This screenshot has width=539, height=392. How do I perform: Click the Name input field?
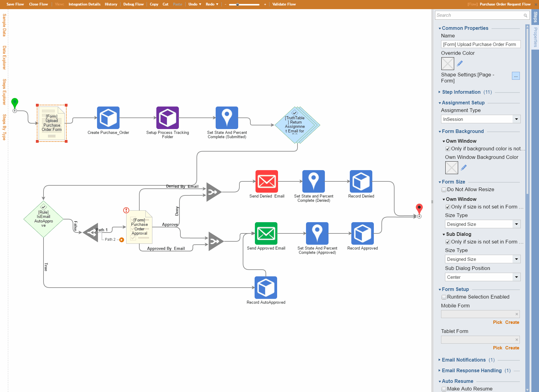(481, 44)
